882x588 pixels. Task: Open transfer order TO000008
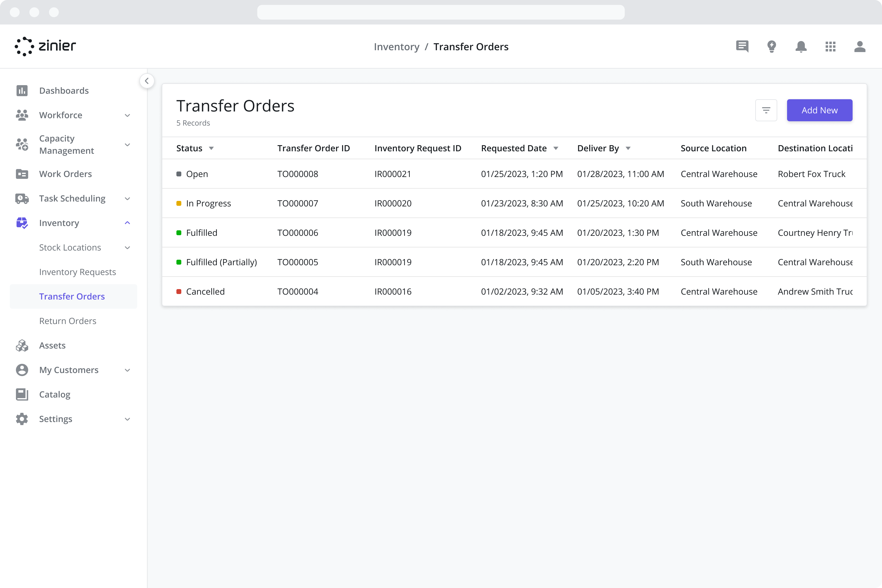pyautogui.click(x=298, y=174)
